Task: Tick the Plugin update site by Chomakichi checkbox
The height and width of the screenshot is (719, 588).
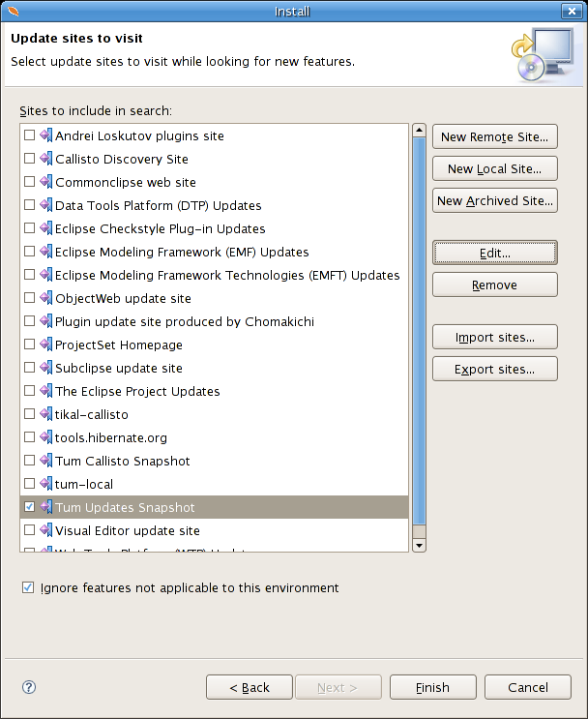Action: coord(29,321)
